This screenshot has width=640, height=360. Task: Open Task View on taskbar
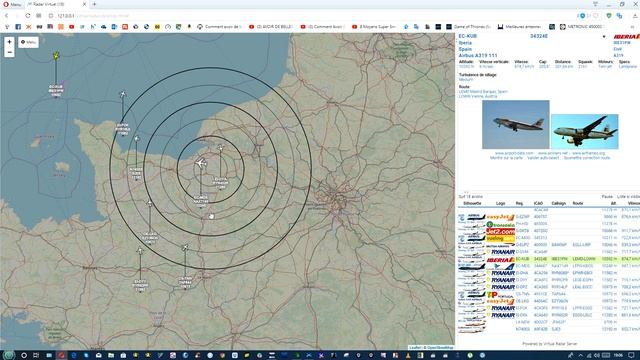point(36,355)
